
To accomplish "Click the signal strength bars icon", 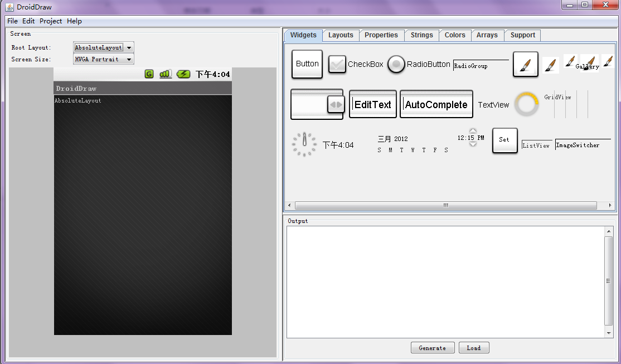I will coord(166,74).
